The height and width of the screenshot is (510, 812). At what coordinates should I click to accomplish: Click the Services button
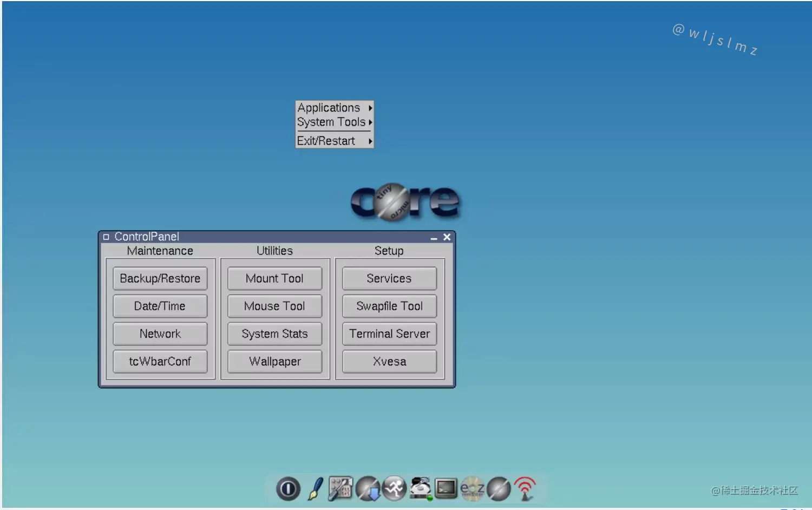pos(389,278)
